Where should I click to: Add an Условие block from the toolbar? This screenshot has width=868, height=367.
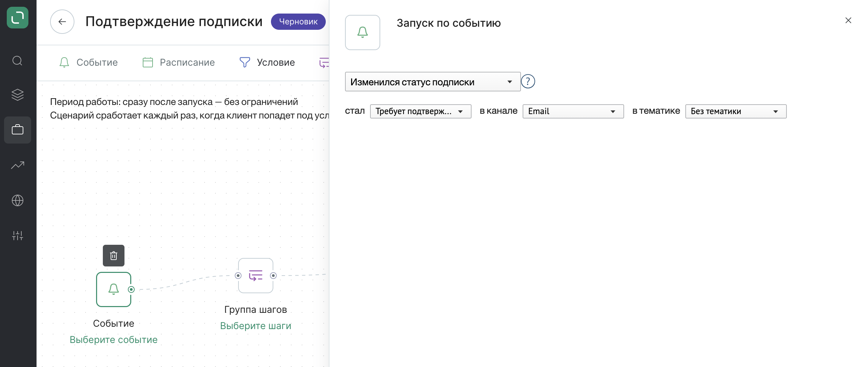[267, 62]
